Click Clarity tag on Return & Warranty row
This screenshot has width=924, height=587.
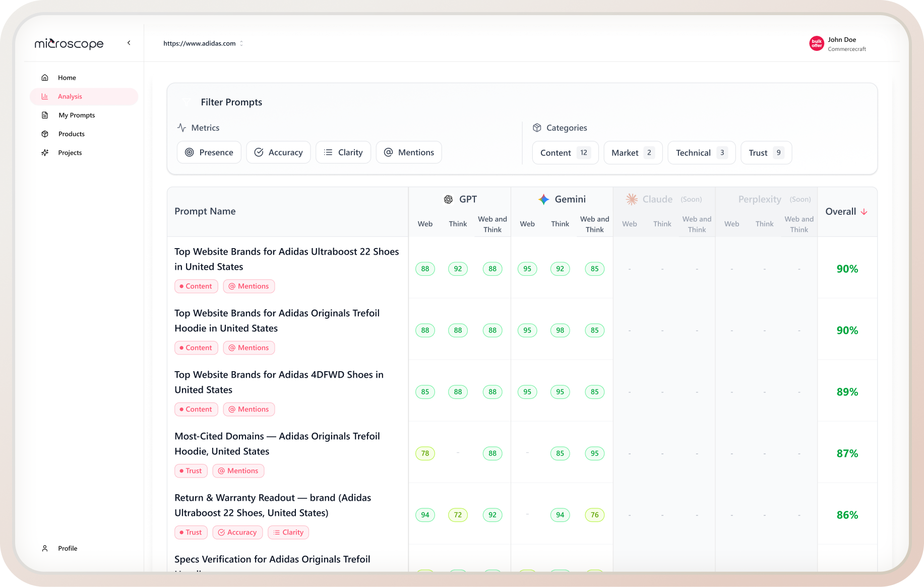click(288, 533)
